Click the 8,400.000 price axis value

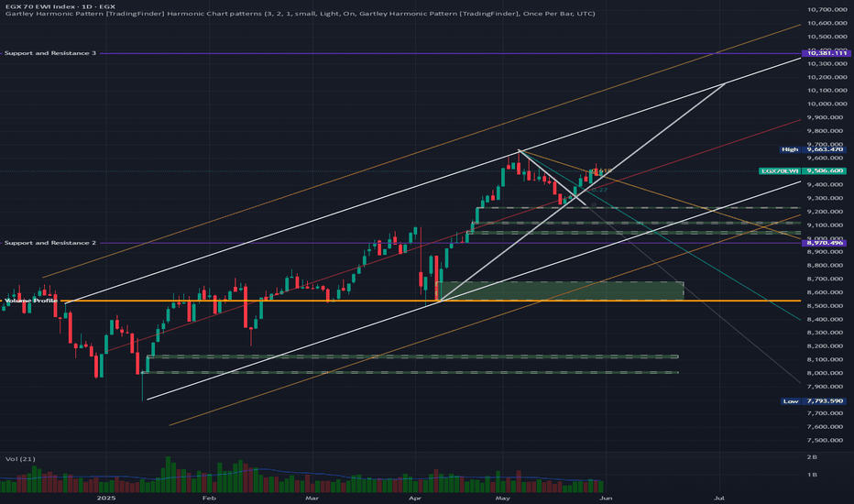click(827, 319)
